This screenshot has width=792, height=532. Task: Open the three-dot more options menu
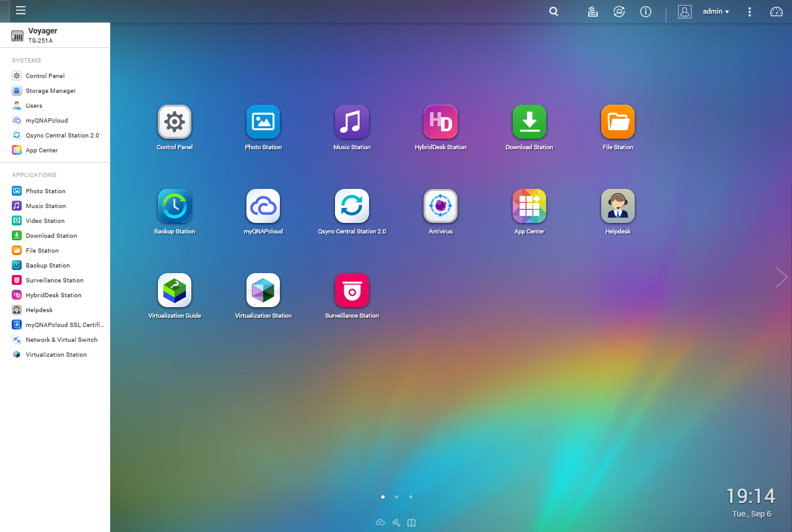click(x=749, y=11)
